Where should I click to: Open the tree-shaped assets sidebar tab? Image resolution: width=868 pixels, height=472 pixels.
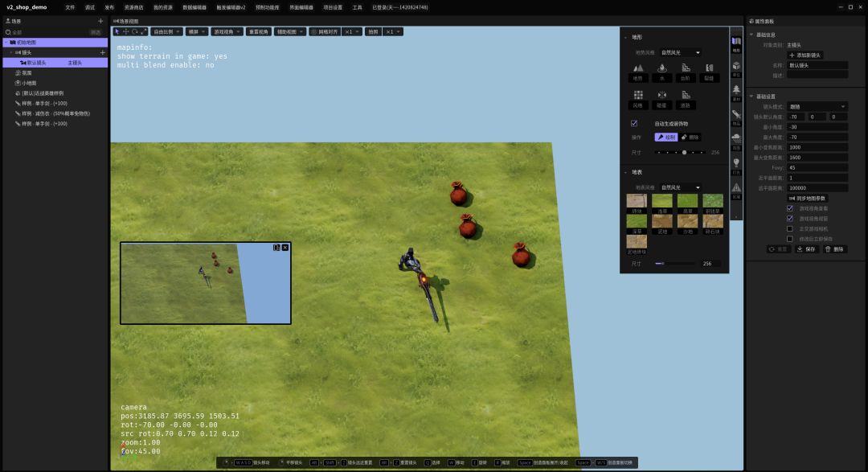click(736, 93)
